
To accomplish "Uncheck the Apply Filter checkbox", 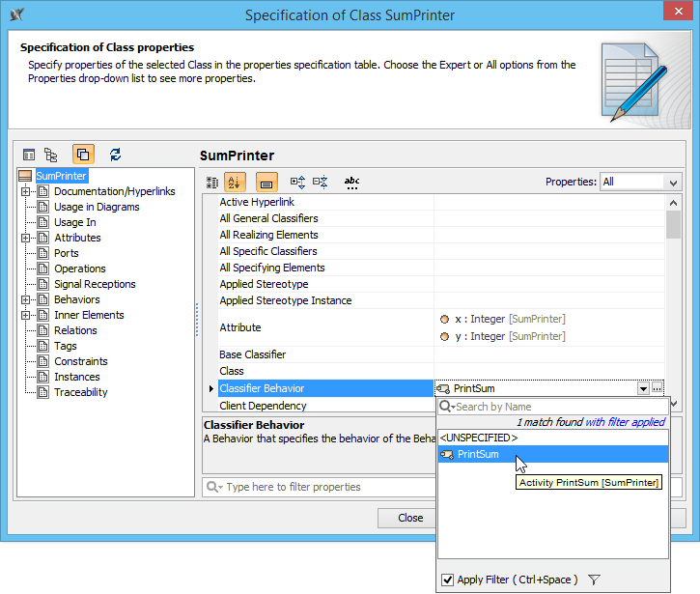I will click(x=447, y=580).
